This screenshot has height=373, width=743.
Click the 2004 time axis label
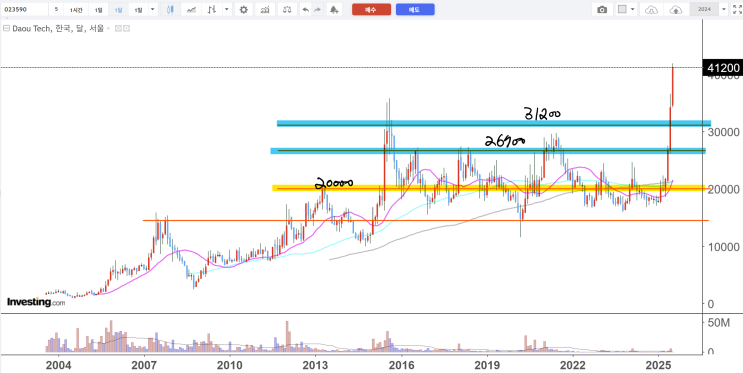59,366
